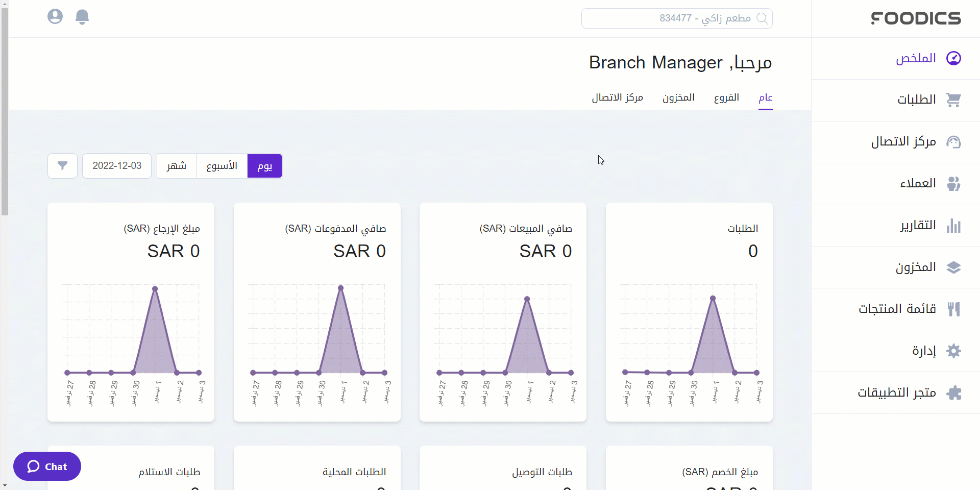Open the 2022-12-03 date picker

coord(117,166)
